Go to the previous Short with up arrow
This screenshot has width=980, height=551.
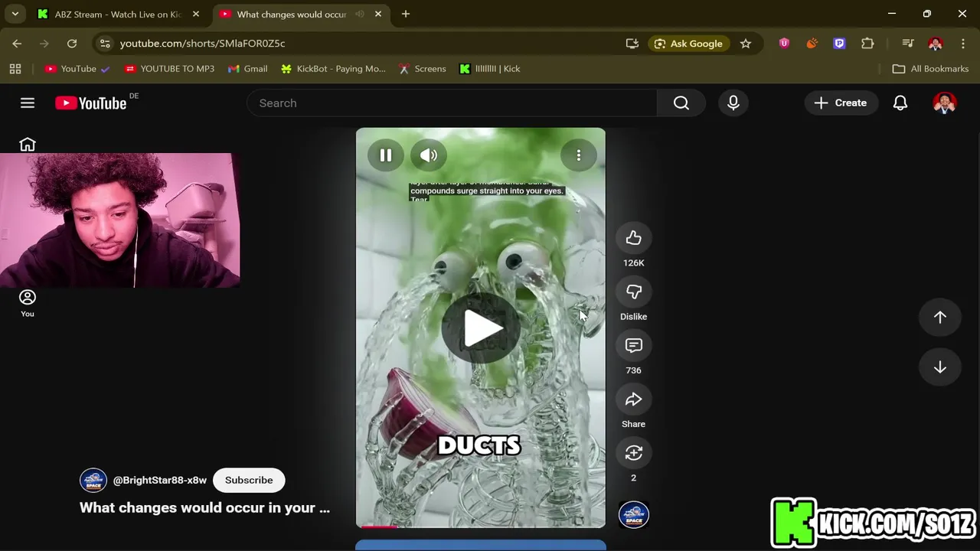[x=939, y=317]
